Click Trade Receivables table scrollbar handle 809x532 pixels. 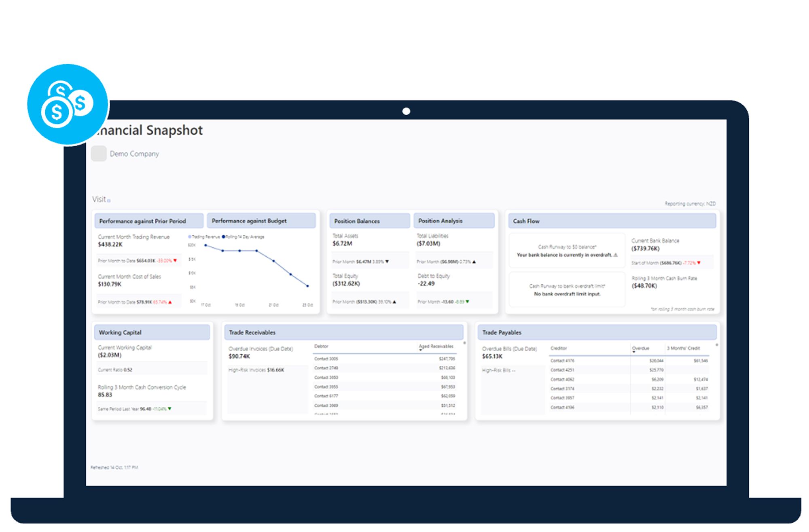[464, 343]
